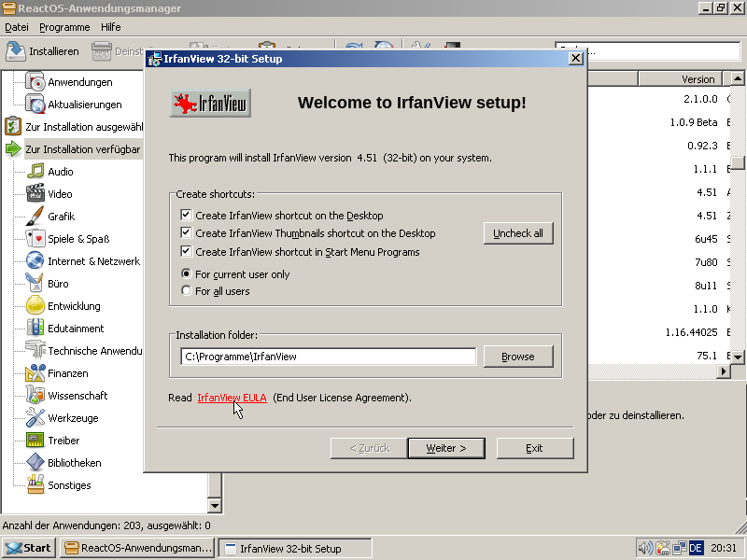
Task: Click version 75.1 list entry
Action: 707,356
